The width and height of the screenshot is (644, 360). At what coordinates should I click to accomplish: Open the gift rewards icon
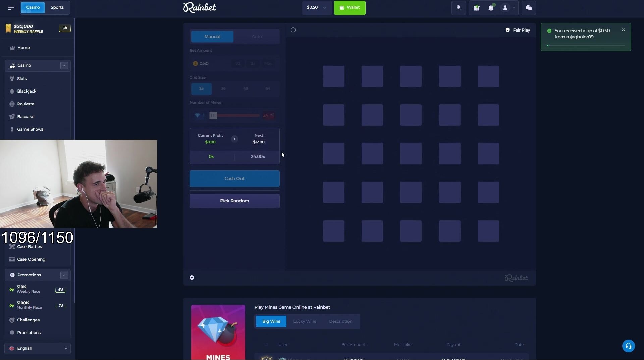[477, 8]
